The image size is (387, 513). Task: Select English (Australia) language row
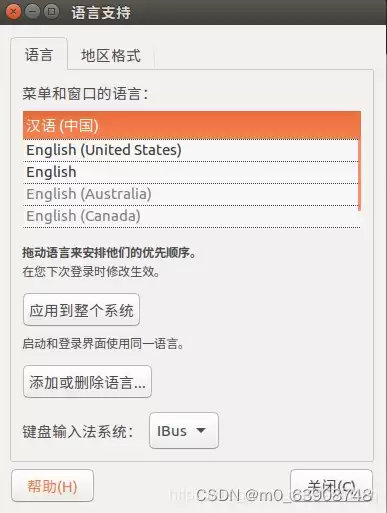click(191, 194)
